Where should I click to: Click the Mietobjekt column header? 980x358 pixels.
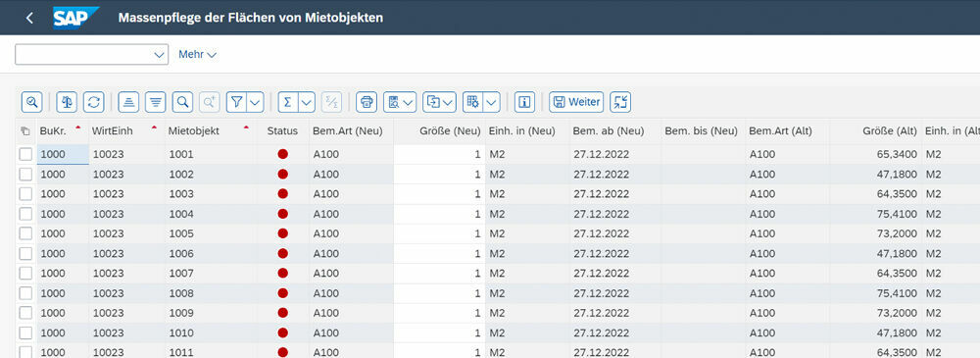(211, 131)
